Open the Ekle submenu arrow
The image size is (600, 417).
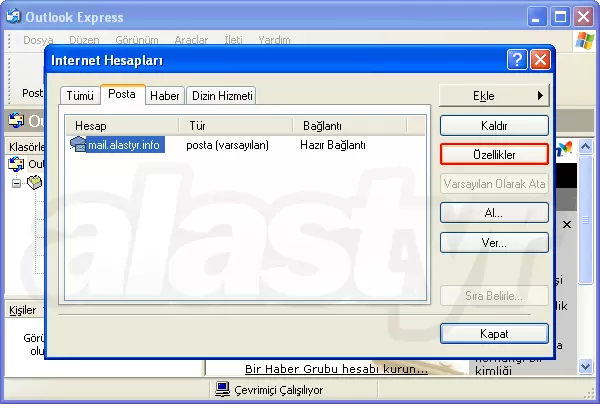pos(540,95)
